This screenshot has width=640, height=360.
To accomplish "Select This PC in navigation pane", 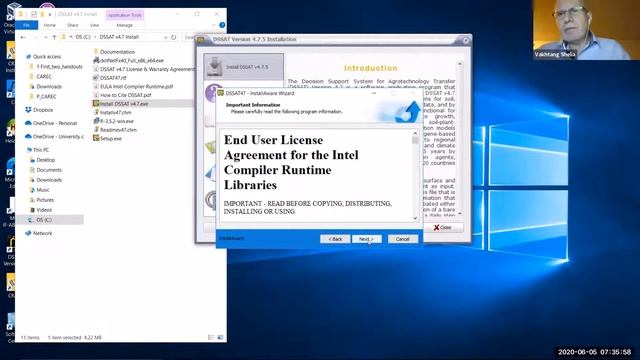I will [x=41, y=150].
